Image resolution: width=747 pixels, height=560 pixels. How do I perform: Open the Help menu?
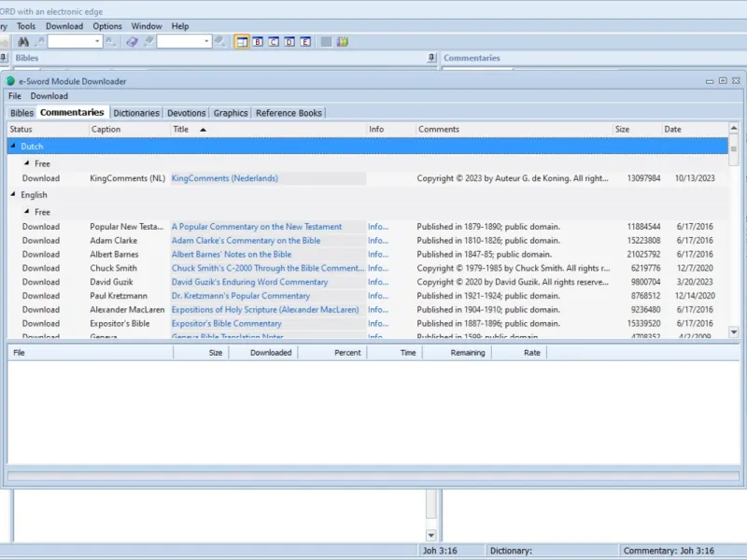pyautogui.click(x=180, y=26)
